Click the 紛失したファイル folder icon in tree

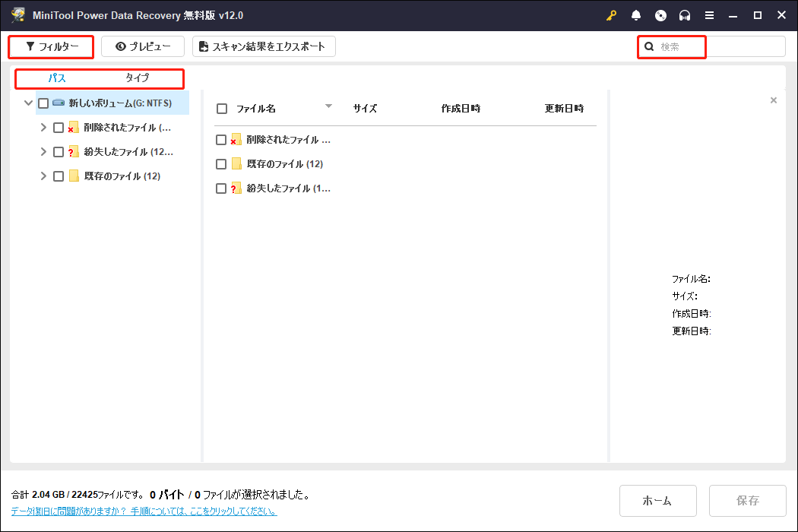pos(73,152)
